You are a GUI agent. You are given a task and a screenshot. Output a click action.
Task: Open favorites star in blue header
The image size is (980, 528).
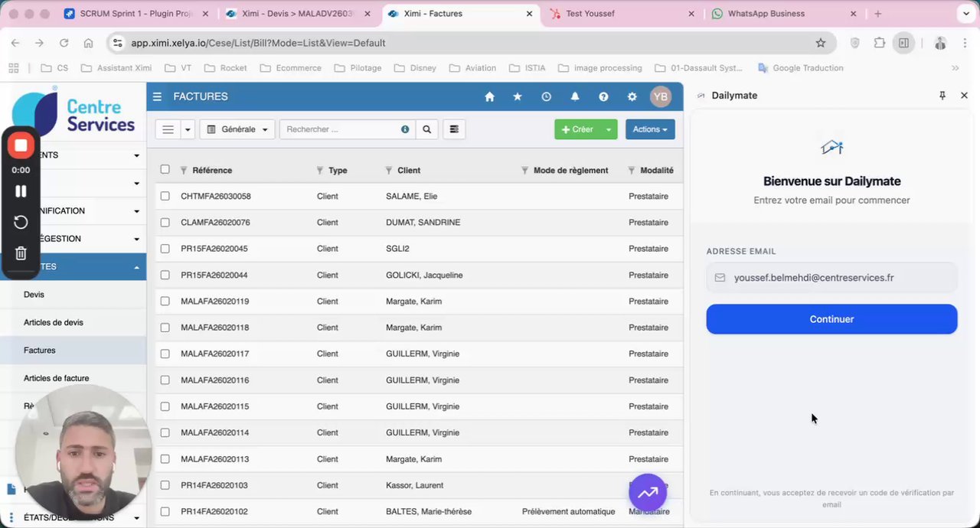[x=518, y=96]
